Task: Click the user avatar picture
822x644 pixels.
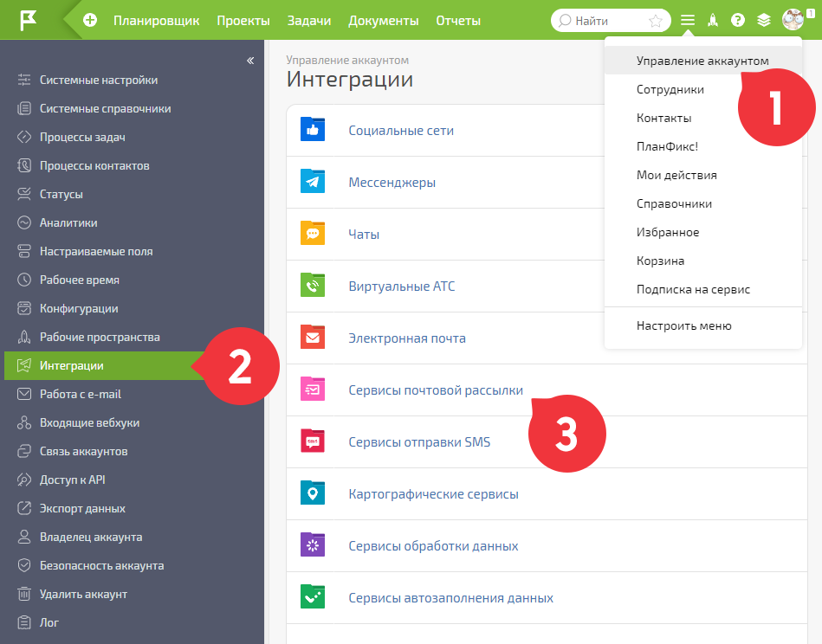Action: 793,20
